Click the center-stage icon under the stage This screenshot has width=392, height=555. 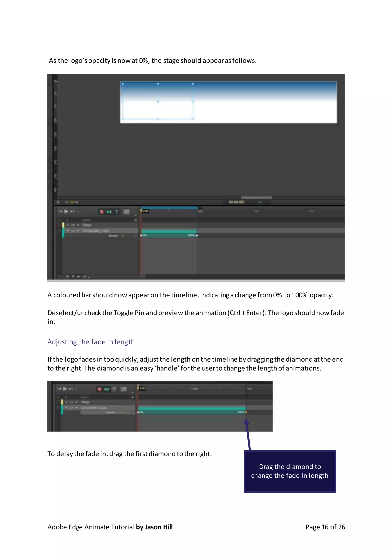coord(58,202)
